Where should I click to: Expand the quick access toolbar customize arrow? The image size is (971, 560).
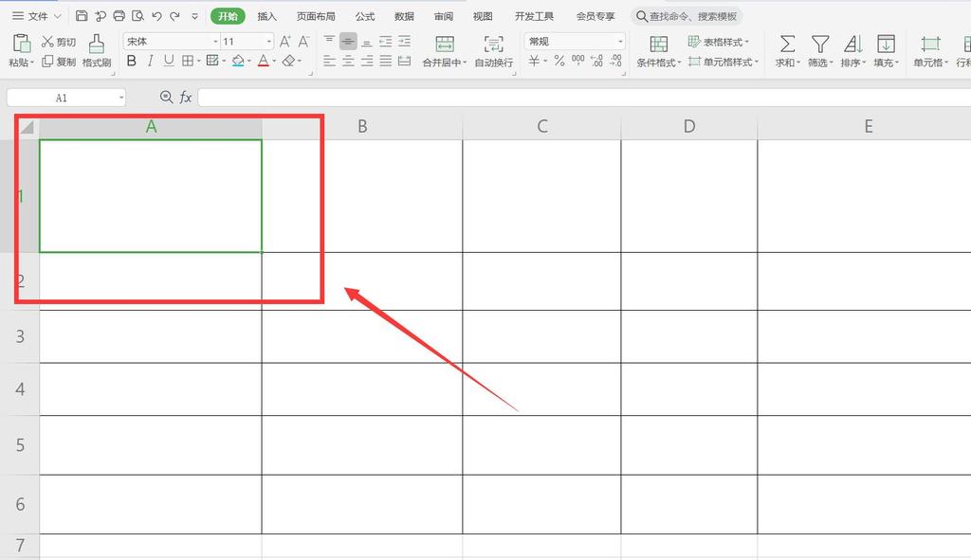194,16
